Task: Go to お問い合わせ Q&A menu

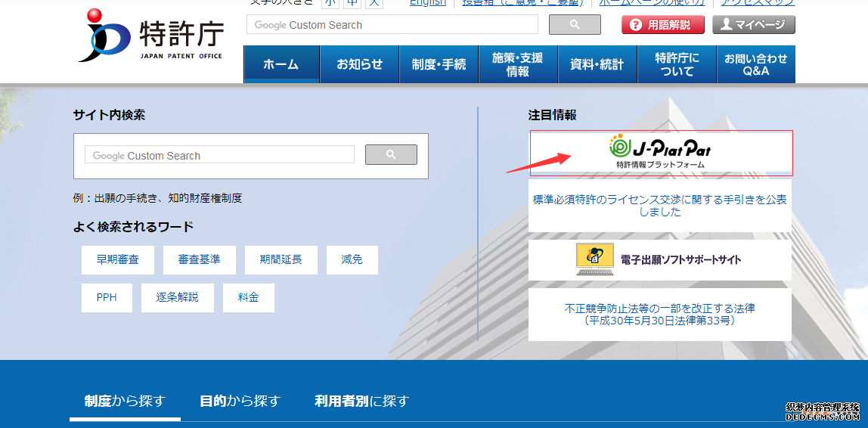Action: tap(755, 64)
